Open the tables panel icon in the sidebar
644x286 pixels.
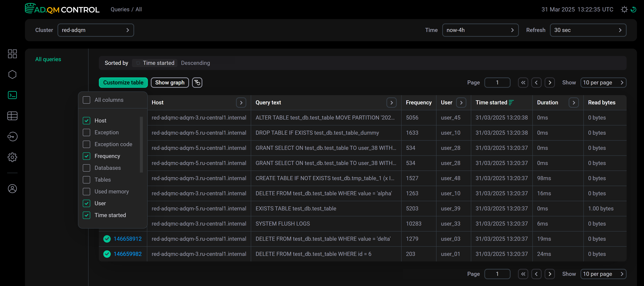pos(12,116)
